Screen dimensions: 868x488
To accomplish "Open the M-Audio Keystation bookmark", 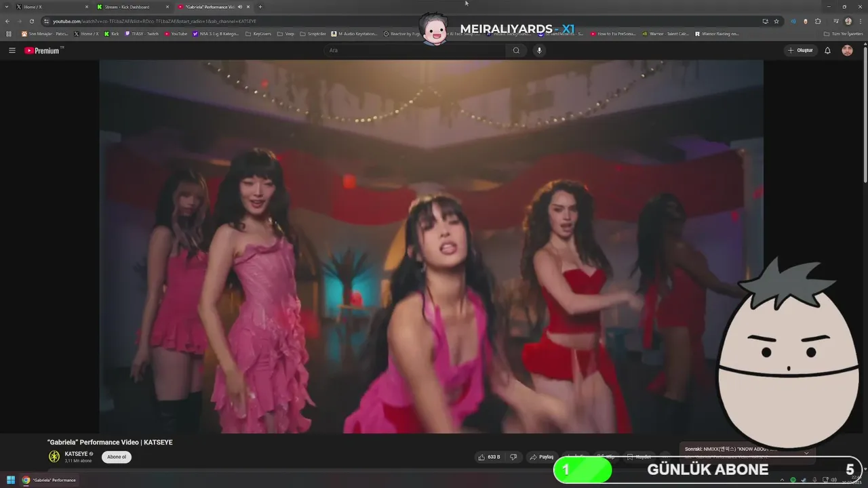I will [354, 33].
